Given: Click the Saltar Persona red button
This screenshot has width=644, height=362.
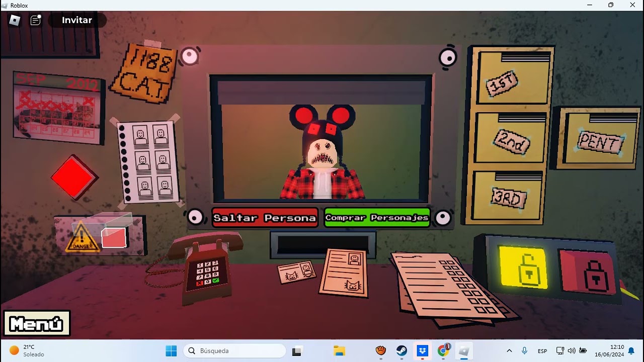Looking at the screenshot, I should click(265, 218).
